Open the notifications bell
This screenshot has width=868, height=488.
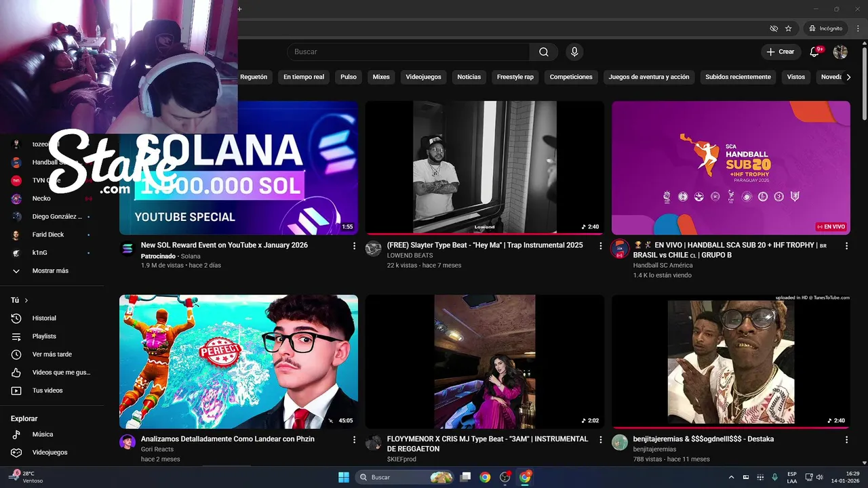coord(814,52)
